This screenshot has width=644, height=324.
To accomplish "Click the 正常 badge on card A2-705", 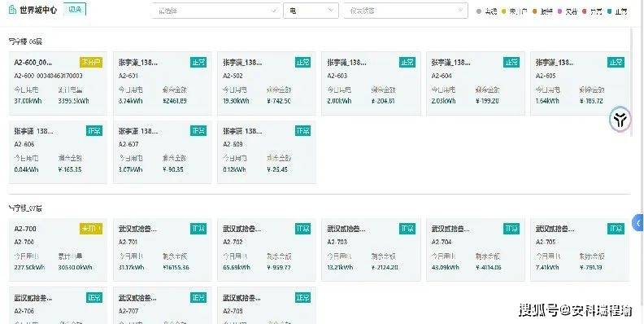I will click(x=616, y=229).
